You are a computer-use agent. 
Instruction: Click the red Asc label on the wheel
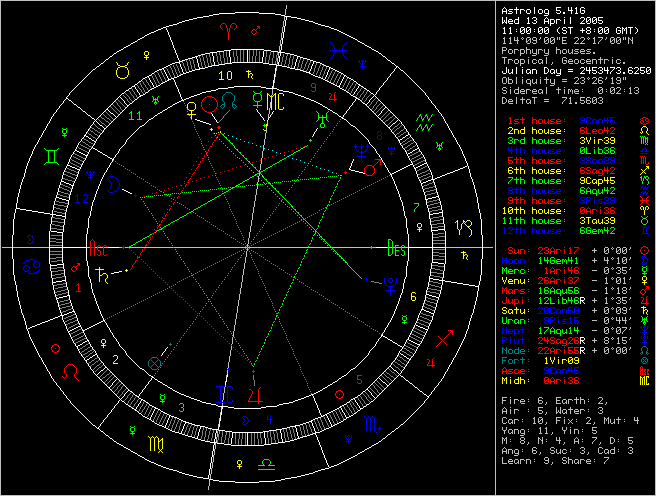click(100, 249)
